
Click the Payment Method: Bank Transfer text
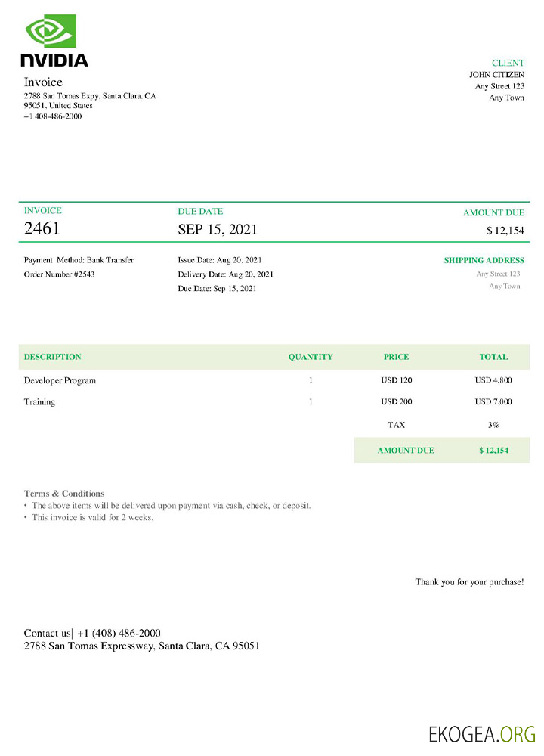click(79, 260)
